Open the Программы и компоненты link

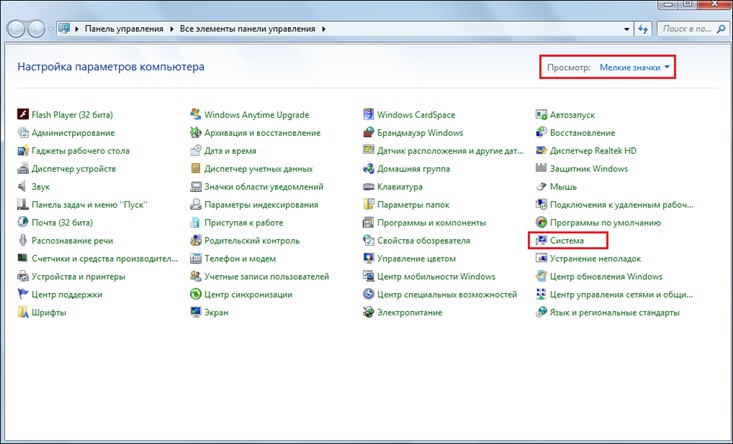(x=431, y=222)
